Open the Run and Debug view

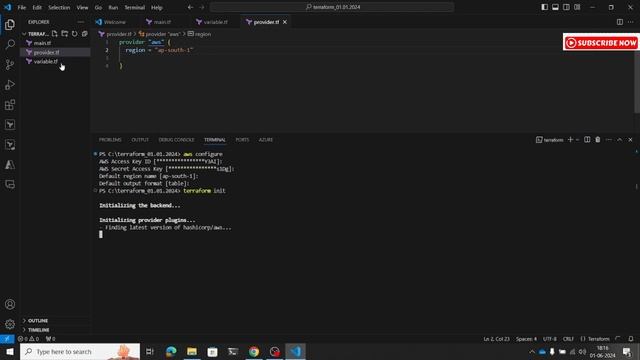click(x=10, y=84)
